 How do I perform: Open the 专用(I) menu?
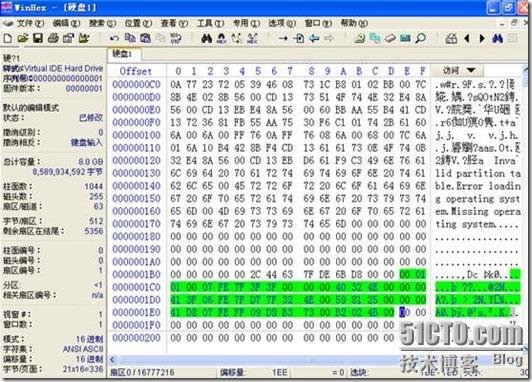click(x=246, y=23)
